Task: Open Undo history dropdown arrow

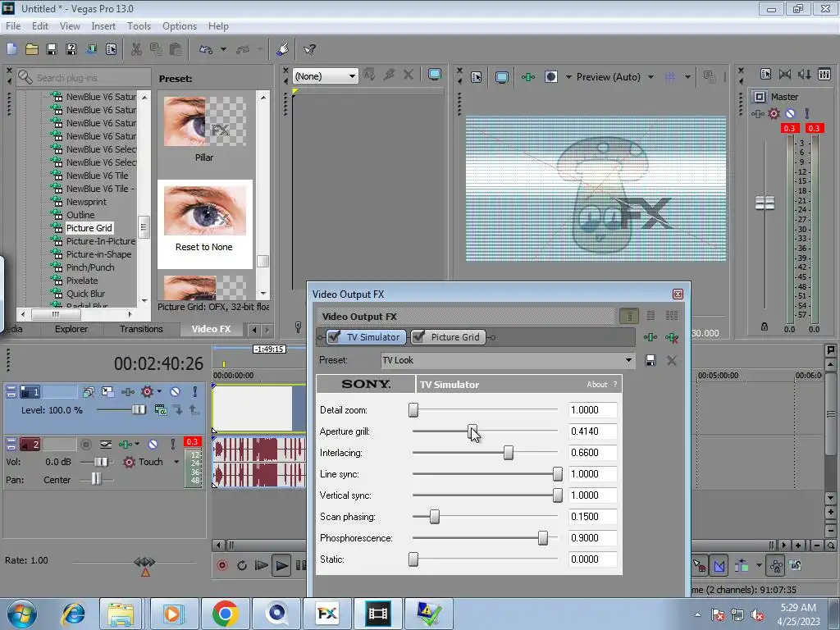Action: point(223,49)
